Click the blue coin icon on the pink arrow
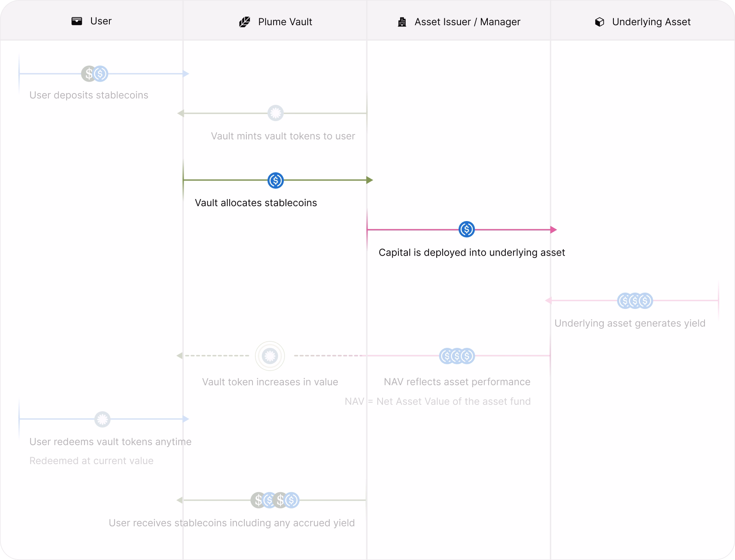The height and width of the screenshot is (560, 735). point(467,230)
